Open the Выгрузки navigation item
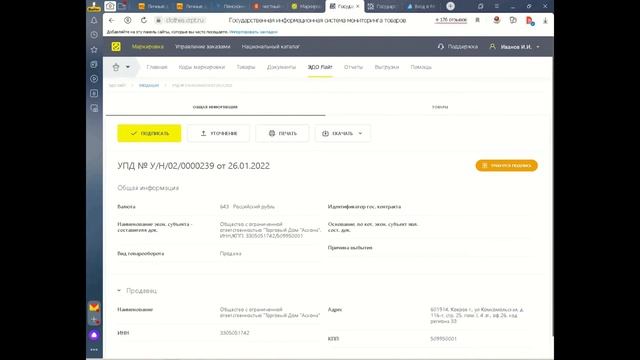The width and height of the screenshot is (640, 360). click(387, 67)
